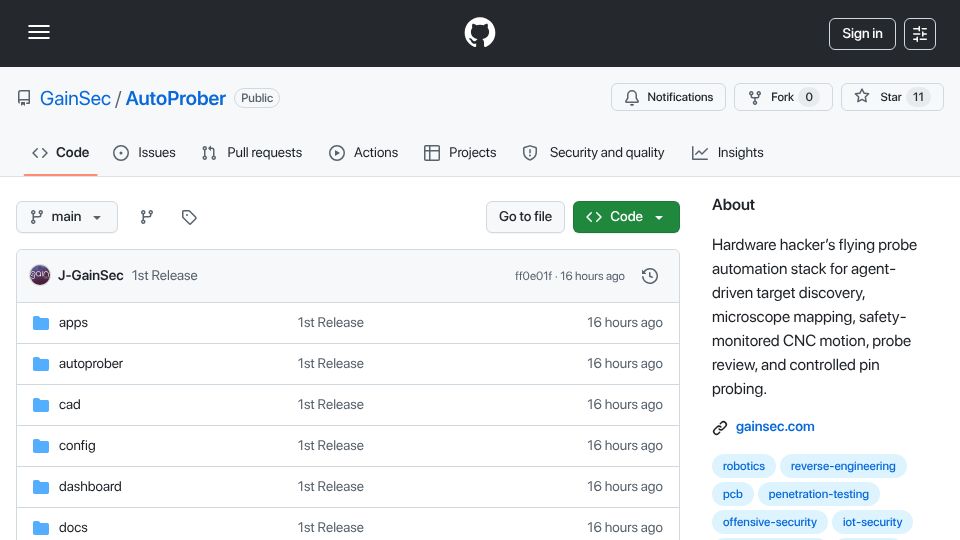This screenshot has height=540, width=960.
Task: Open the J-GainSec author link
Action: pyautogui.click(x=91, y=276)
